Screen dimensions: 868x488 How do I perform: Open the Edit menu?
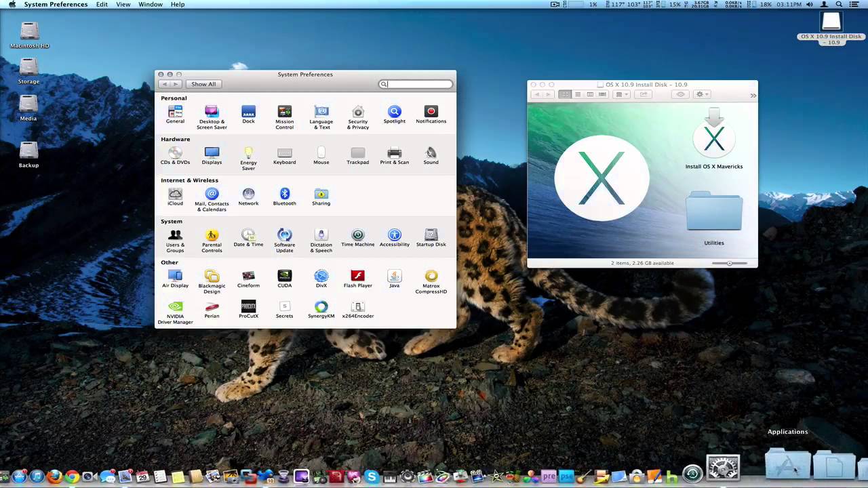pyautogui.click(x=102, y=4)
